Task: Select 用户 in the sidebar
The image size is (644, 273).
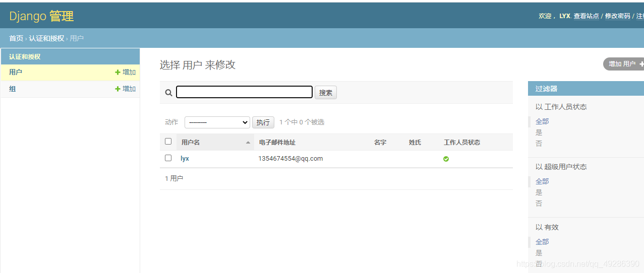Action: (x=16, y=72)
